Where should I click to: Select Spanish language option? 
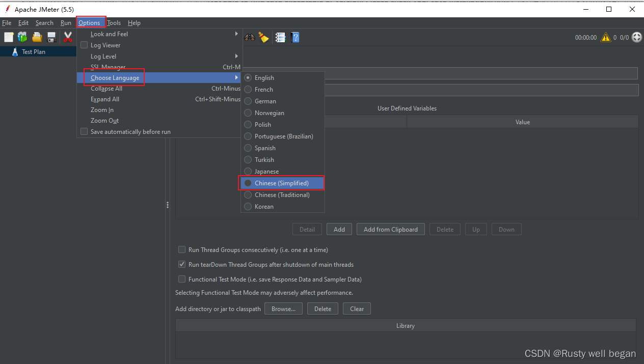(283, 148)
